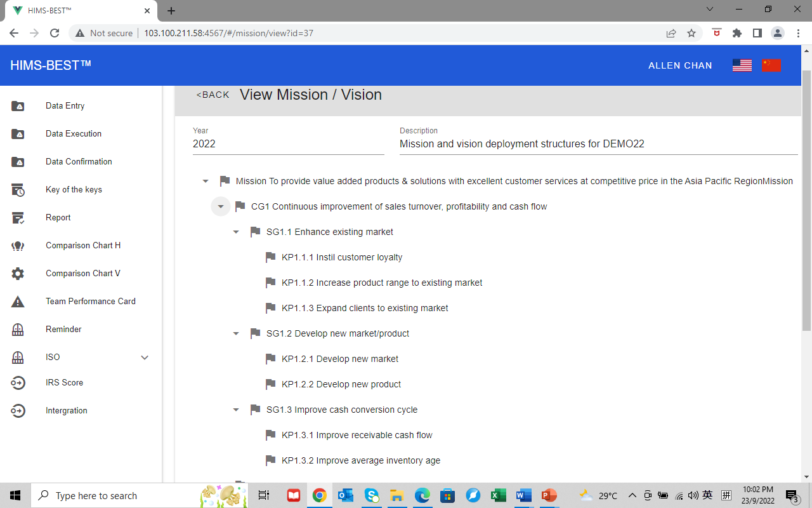Collapse SG1.2 Develop new market/product node
Image resolution: width=812 pixels, height=508 pixels.
pyautogui.click(x=236, y=333)
